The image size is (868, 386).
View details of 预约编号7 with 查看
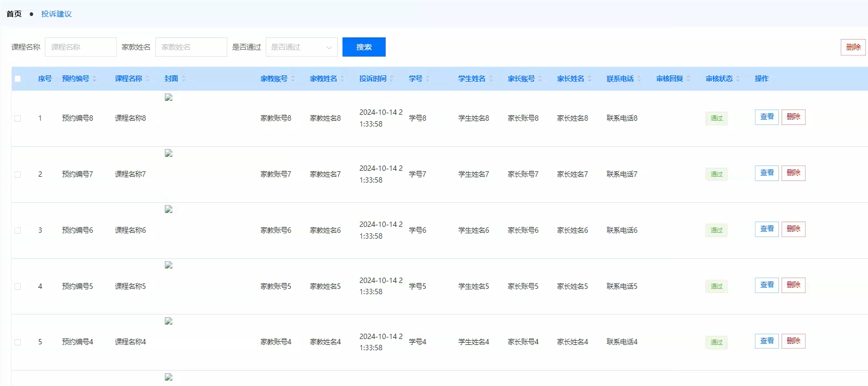click(x=767, y=173)
